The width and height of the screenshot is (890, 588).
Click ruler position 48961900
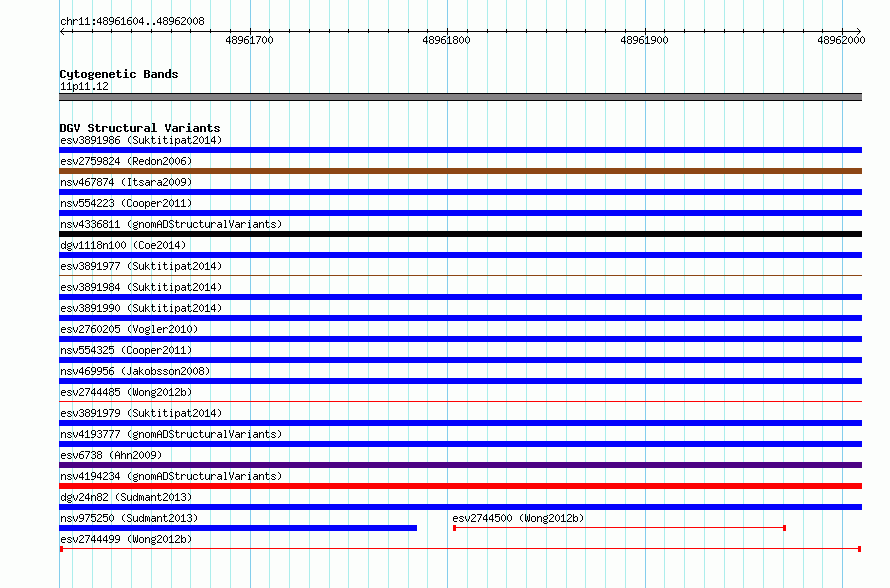point(644,40)
